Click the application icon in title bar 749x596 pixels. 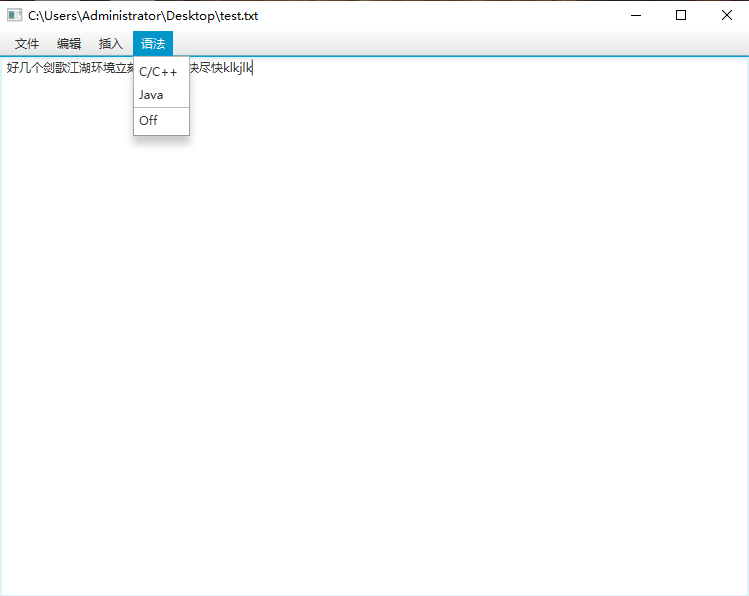pyautogui.click(x=14, y=15)
